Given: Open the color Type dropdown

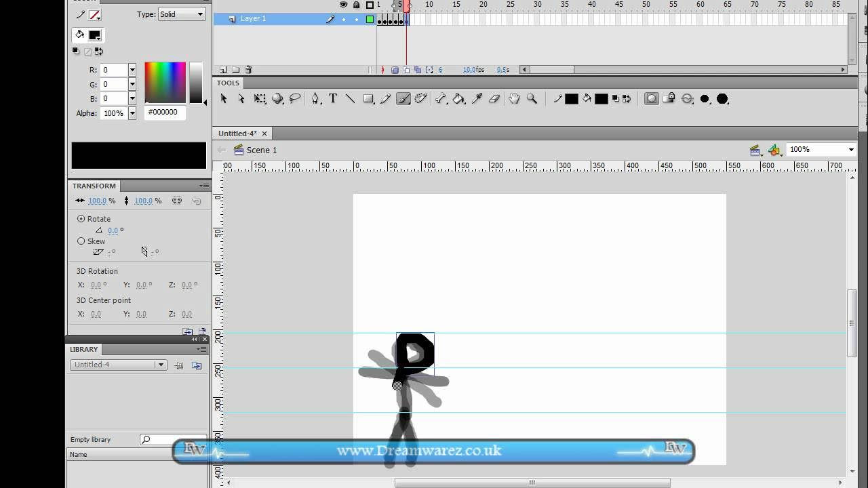Looking at the screenshot, I should click(182, 14).
